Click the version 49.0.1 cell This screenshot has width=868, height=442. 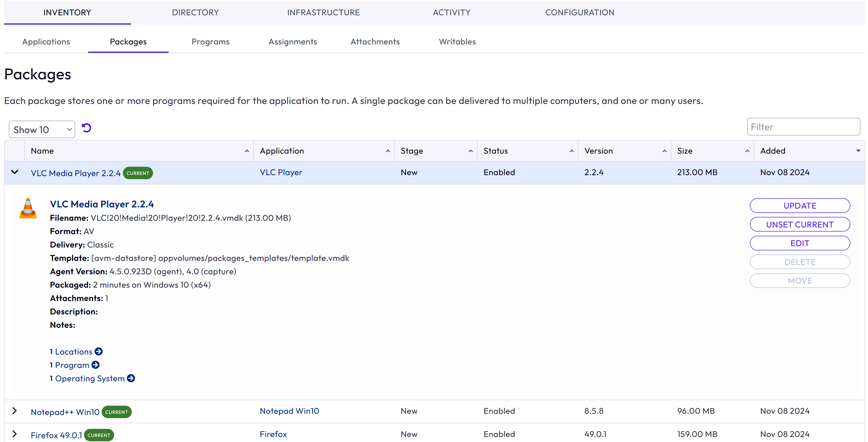pos(595,434)
